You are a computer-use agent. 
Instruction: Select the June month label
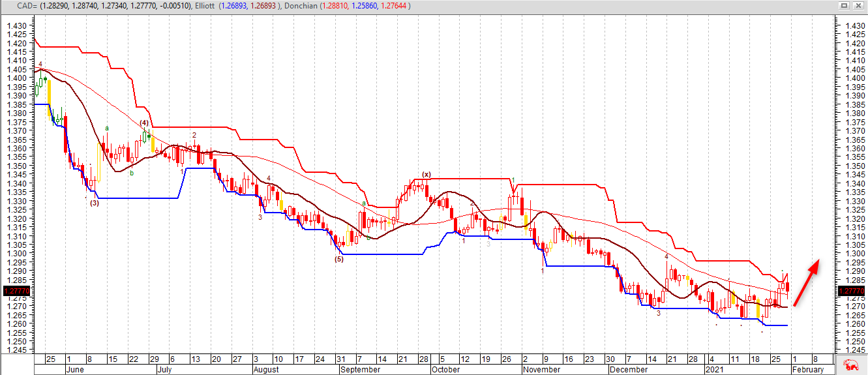(x=75, y=369)
